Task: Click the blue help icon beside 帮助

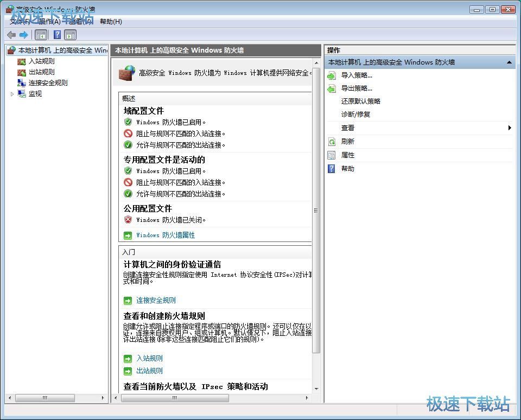Action: click(332, 169)
